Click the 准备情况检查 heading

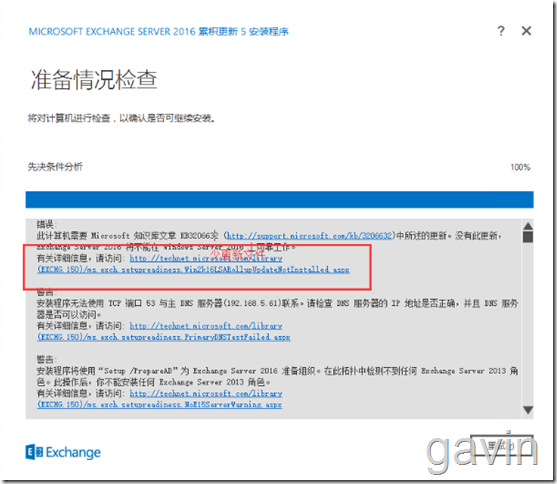(94, 80)
